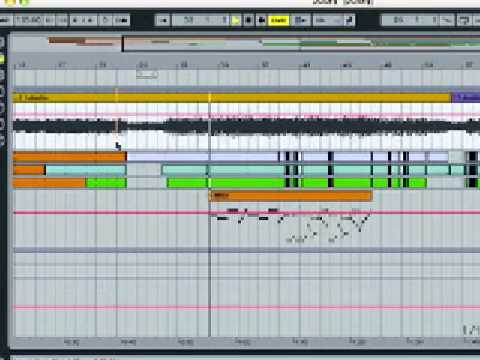This screenshot has height=360, width=480.
Task: Toggle the punch-in switch
Action: [x=447, y=20]
